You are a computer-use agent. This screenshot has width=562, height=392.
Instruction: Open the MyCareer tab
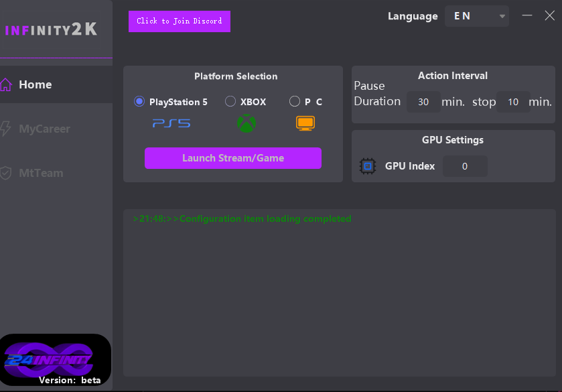click(x=44, y=129)
